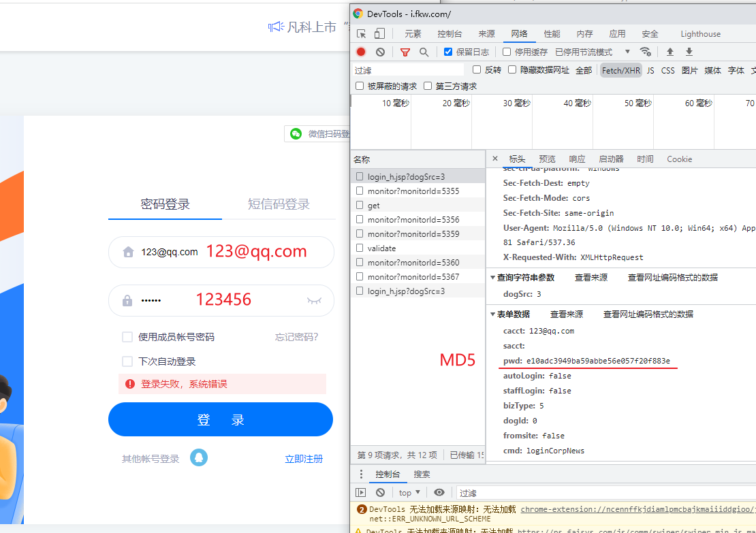Open network search with the magnifier icon

tap(424, 51)
